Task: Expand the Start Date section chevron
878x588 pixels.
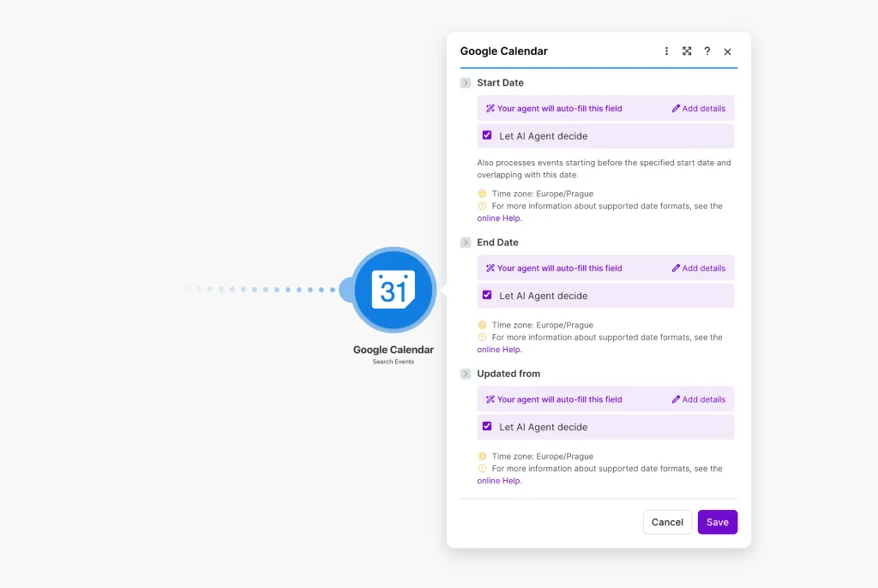Action: click(x=466, y=83)
